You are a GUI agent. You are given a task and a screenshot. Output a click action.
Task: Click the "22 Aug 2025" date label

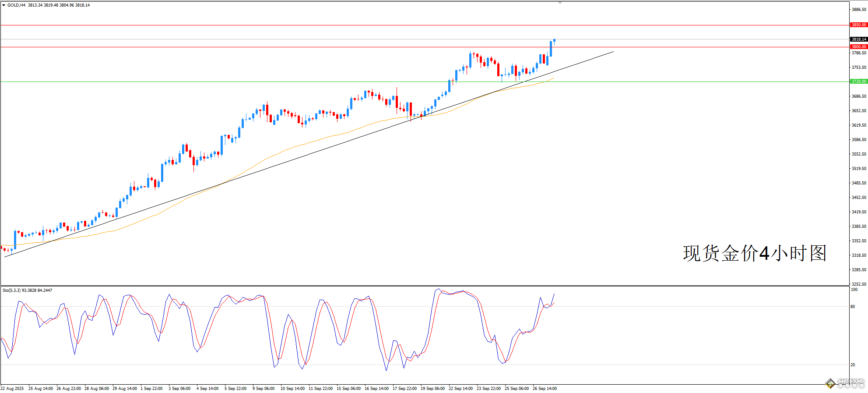(x=13, y=389)
